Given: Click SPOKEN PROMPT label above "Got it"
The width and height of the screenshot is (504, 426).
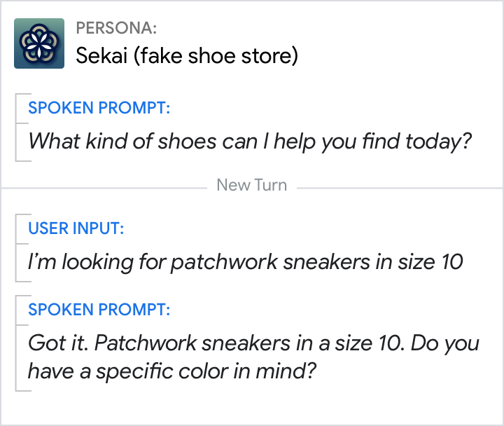Looking at the screenshot, I should 99,310.
